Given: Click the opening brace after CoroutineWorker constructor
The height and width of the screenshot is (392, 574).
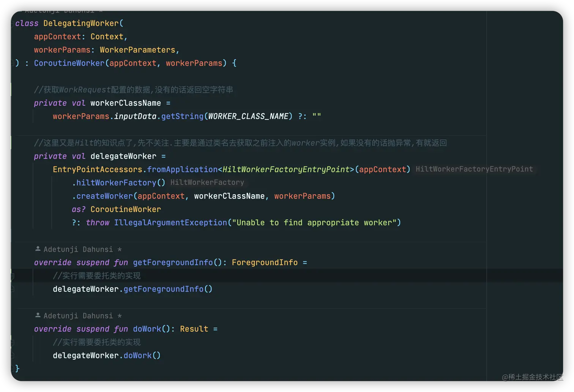Looking at the screenshot, I should (x=234, y=63).
